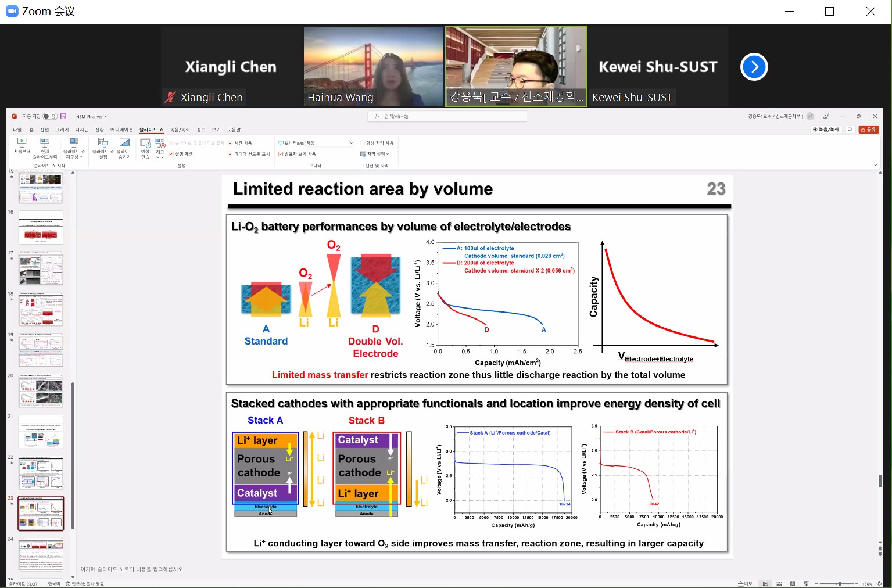
Task: Open slide show settings (슬라이드 쇼 설정)
Action: coord(103,148)
